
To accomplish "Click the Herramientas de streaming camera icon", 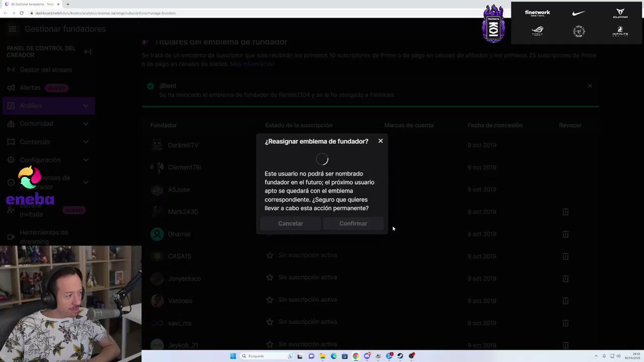I will (x=11, y=237).
